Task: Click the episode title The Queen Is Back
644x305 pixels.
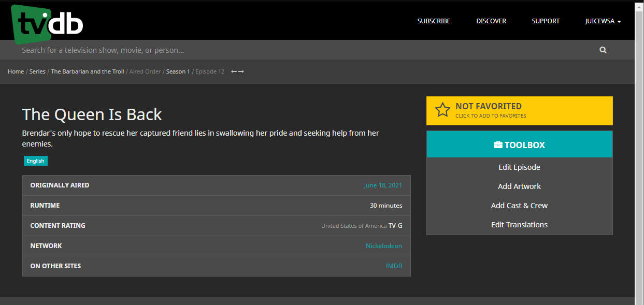Action: coord(92,114)
